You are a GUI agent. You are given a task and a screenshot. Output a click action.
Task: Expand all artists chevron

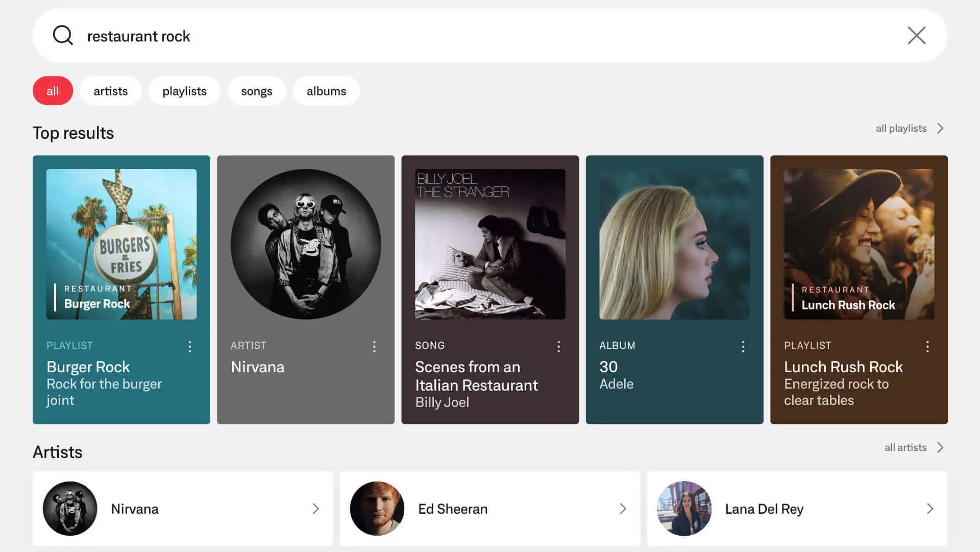tap(940, 447)
